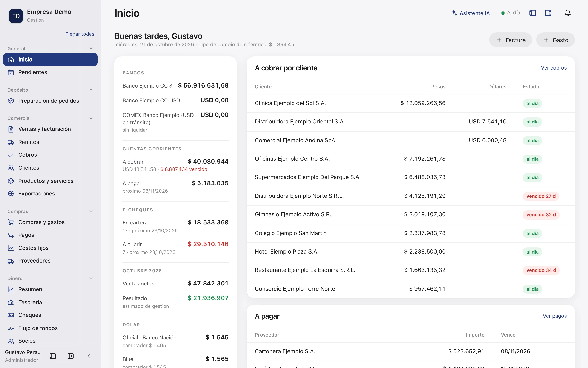Click the Flujo de fondos pulse icon
Viewport: 588px width, 368px height.
(x=11, y=328)
